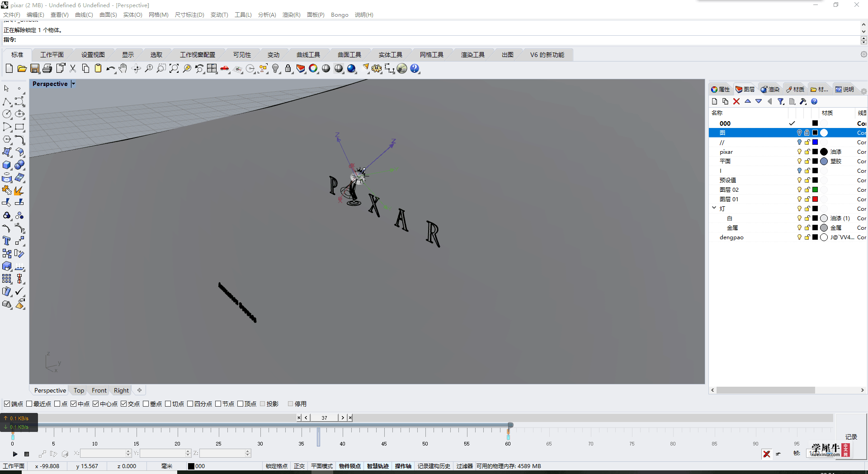Open the 曲面(S) menu
Screen dimensions: 868x474
[x=108, y=15]
